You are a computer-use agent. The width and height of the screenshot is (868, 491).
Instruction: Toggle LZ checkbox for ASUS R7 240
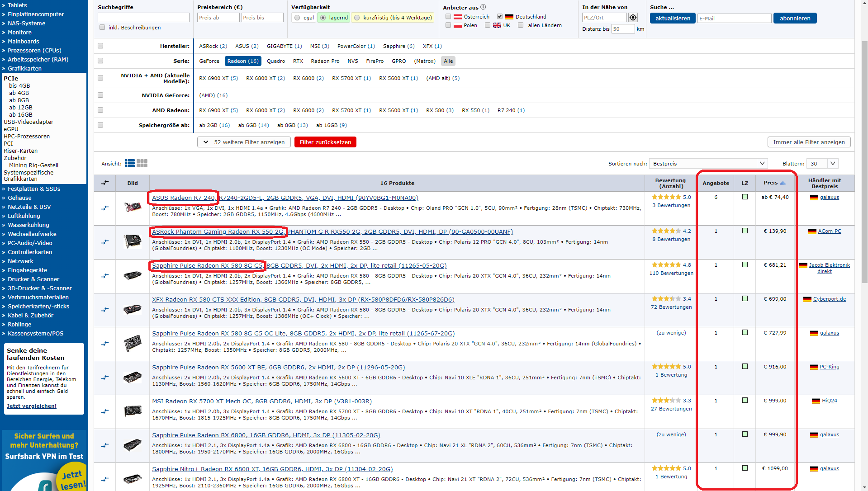tap(745, 197)
